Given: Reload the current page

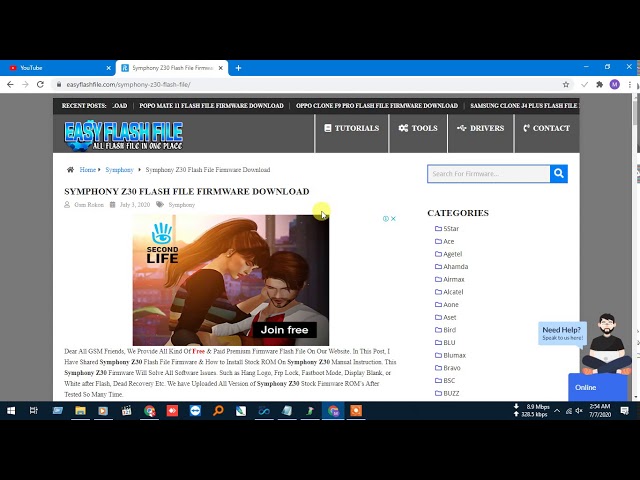Looking at the screenshot, I should 40,84.
